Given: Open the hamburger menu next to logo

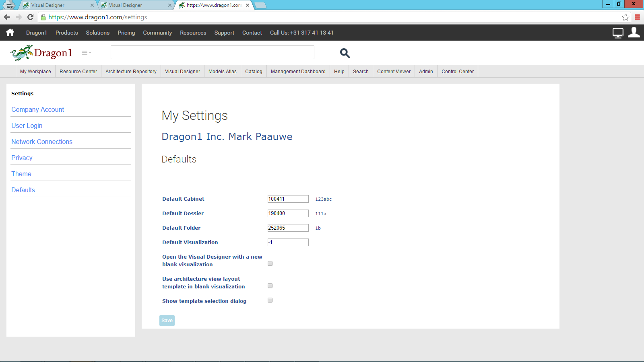Looking at the screenshot, I should point(86,53).
